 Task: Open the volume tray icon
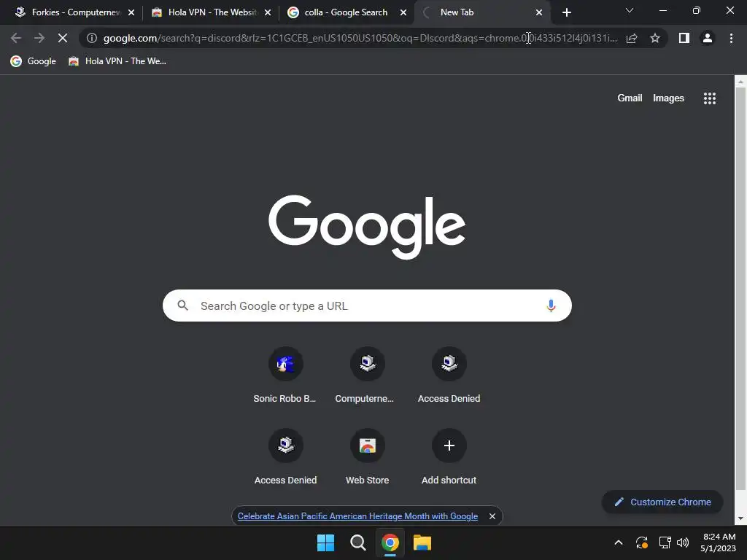click(x=683, y=542)
